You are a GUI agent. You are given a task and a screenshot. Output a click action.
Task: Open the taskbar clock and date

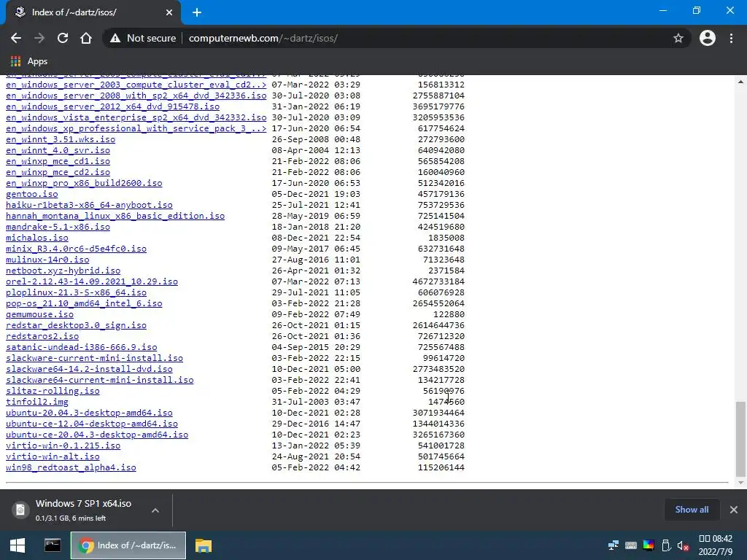[715, 545]
